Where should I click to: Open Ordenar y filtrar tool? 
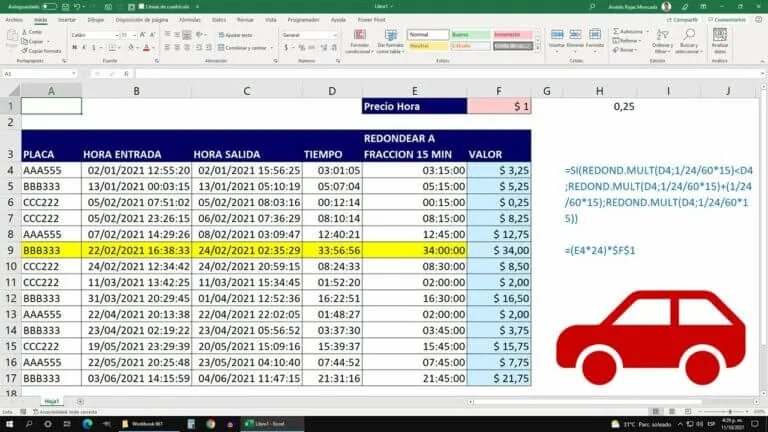point(662,41)
